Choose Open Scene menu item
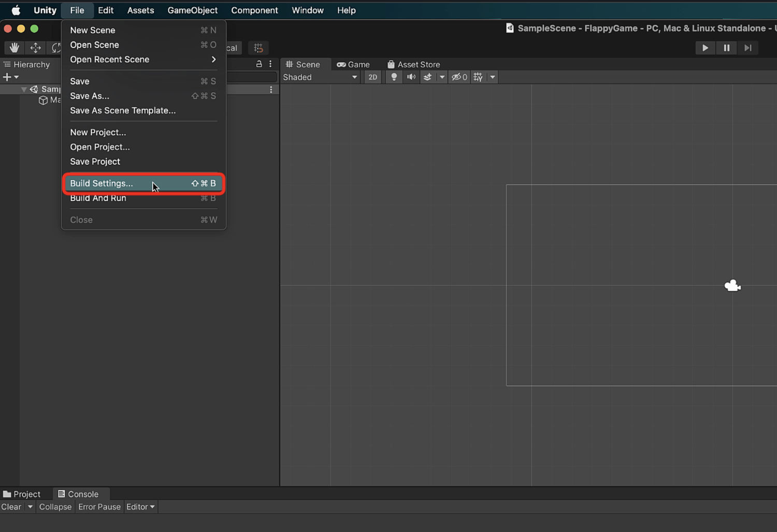Viewport: 777px width, 532px height. tap(143, 45)
